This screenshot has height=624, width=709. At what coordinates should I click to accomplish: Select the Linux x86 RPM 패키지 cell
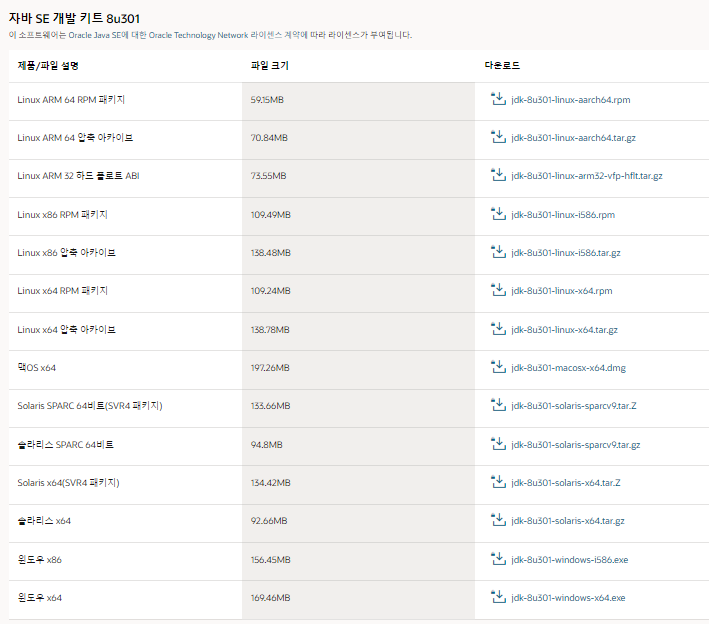coord(125,217)
